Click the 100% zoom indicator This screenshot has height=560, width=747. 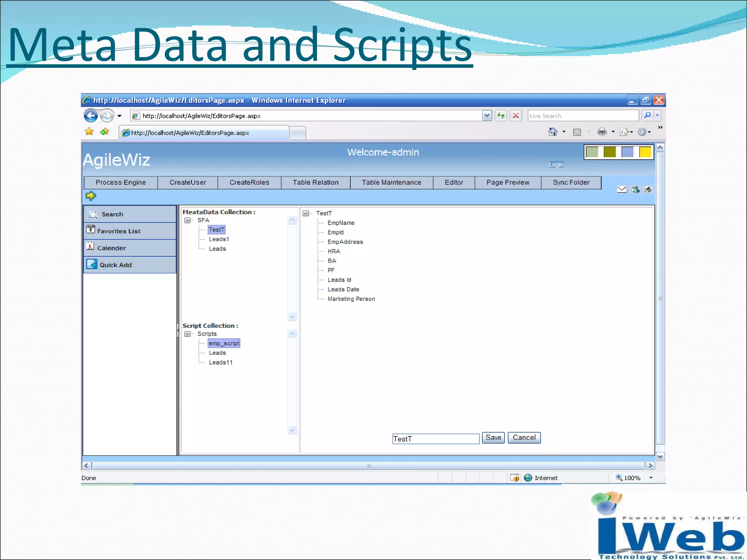coord(628,478)
